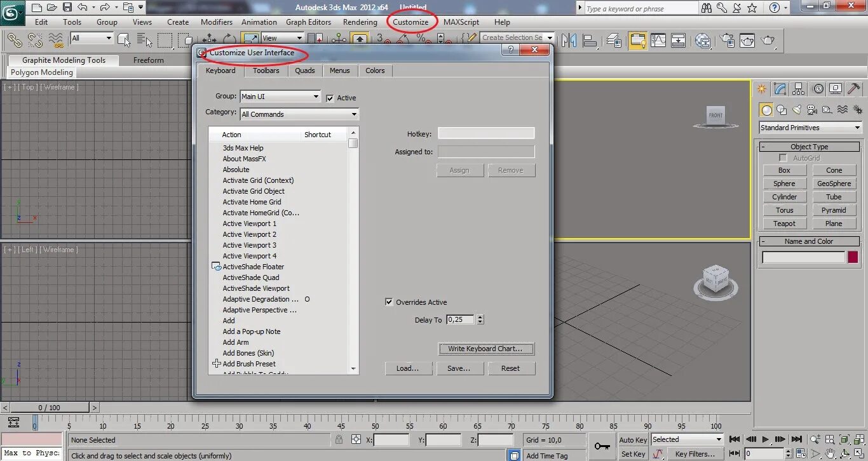Toggle the AutoGrid checkbox
The width and height of the screenshot is (868, 461).
(x=783, y=158)
